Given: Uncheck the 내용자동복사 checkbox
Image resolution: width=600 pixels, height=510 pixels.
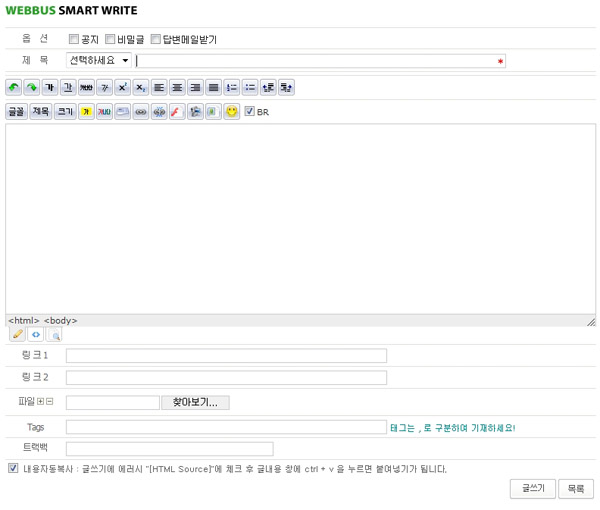Looking at the screenshot, I should pos(13,468).
